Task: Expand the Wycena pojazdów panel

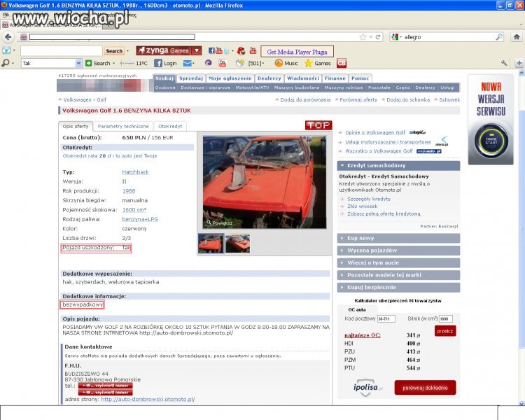Action: pyautogui.click(x=398, y=251)
